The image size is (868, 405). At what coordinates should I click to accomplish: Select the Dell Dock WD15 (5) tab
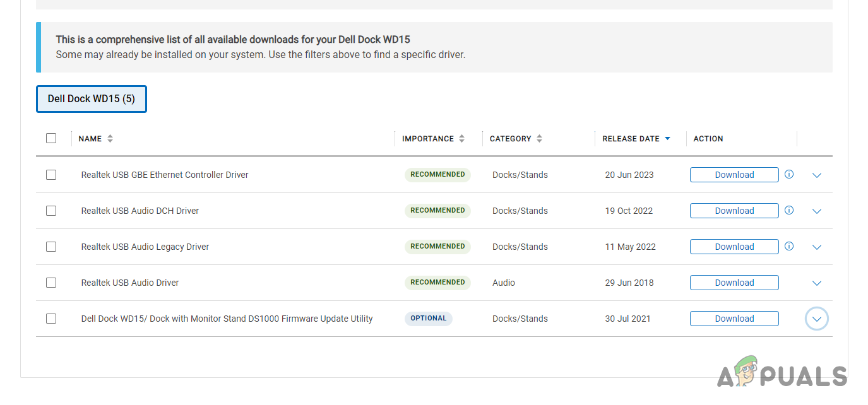pos(92,99)
